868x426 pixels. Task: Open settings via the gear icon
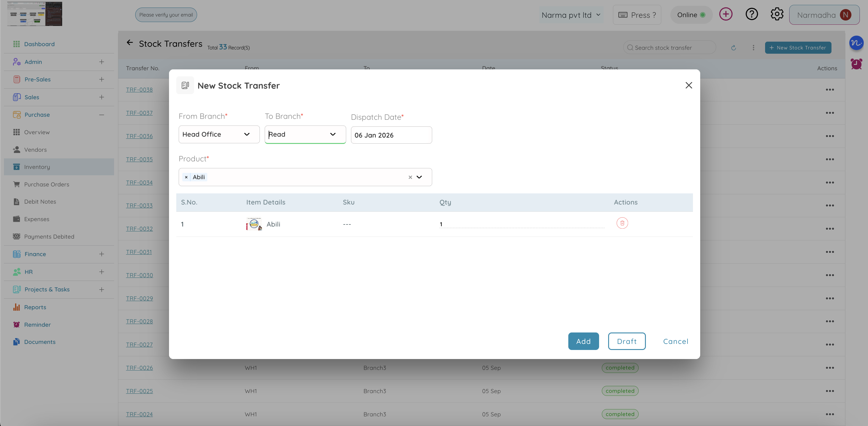coord(777,14)
